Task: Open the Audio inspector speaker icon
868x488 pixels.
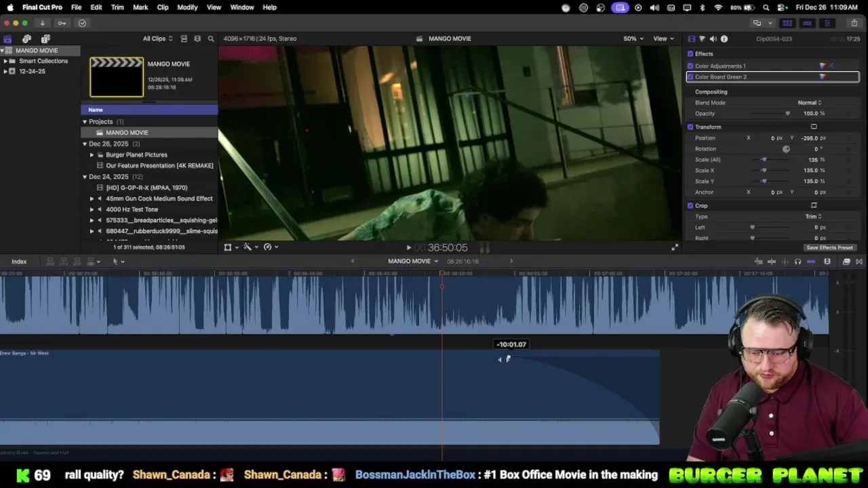Action: (x=713, y=39)
